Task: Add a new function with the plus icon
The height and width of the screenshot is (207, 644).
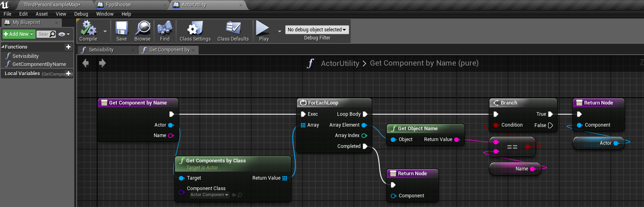Action: tap(68, 47)
